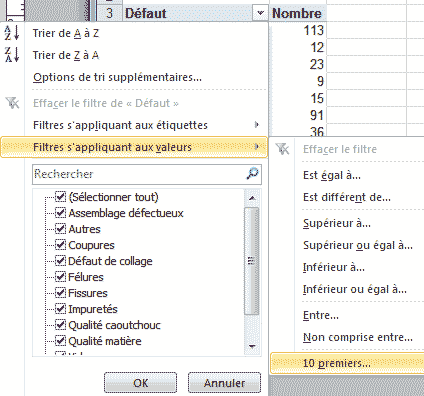
Task: Click the funnel icon next to Effacer le filtre
Action: 283,149
